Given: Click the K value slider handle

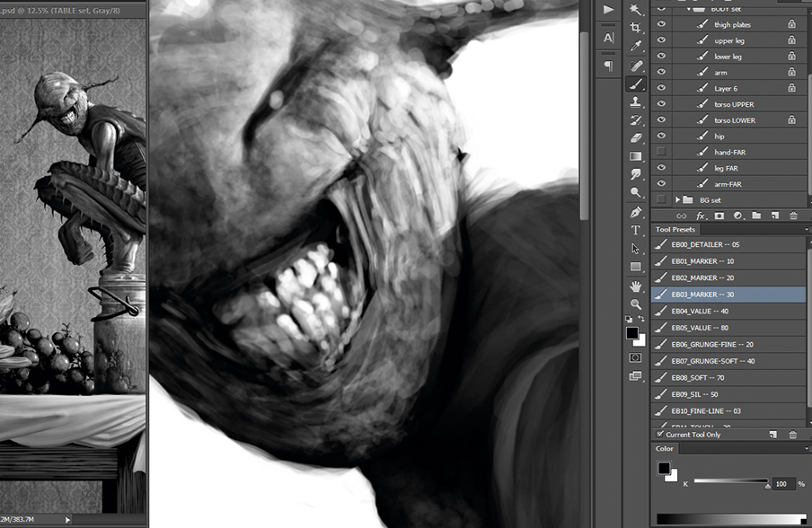Looking at the screenshot, I should tap(767, 486).
